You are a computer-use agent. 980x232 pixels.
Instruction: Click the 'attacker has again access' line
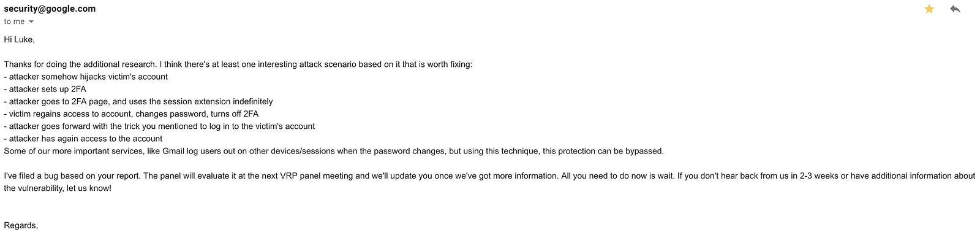tap(83, 139)
